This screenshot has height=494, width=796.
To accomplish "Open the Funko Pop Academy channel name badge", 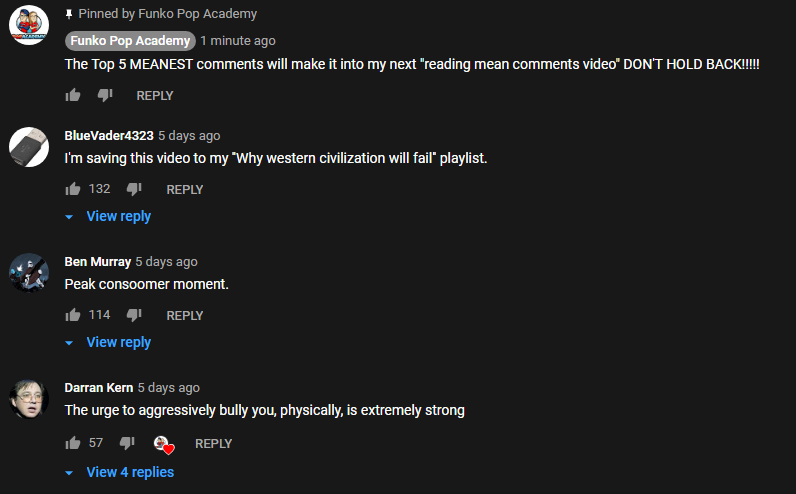I will pos(130,41).
